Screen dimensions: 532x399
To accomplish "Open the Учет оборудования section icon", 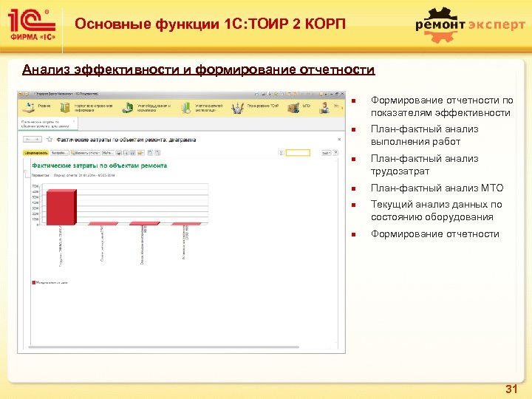I will [128, 108].
